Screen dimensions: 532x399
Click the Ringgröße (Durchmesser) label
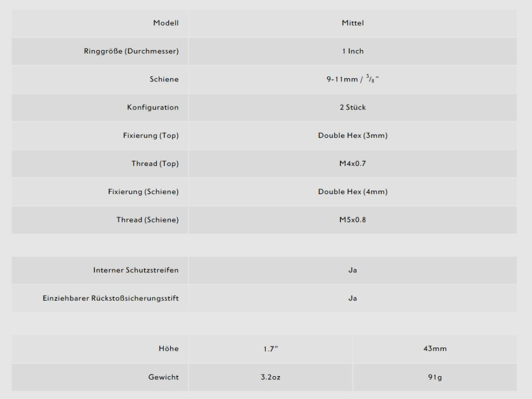131,51
